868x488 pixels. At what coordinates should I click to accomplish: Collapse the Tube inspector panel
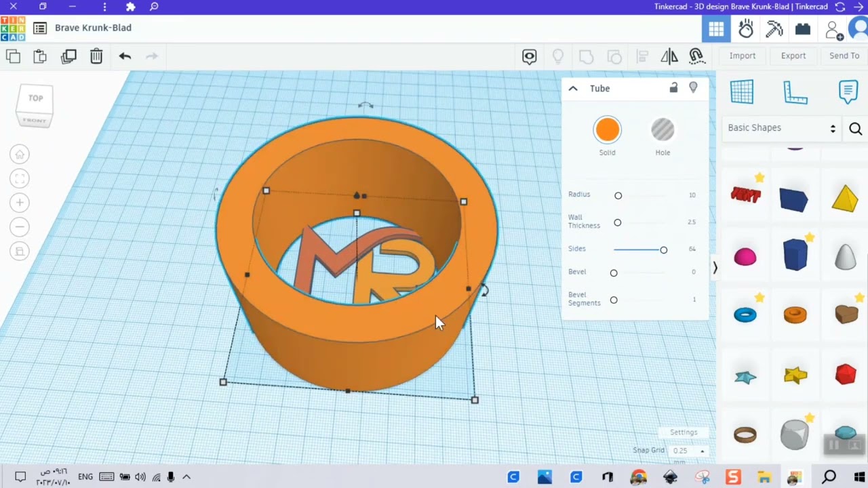pyautogui.click(x=573, y=89)
